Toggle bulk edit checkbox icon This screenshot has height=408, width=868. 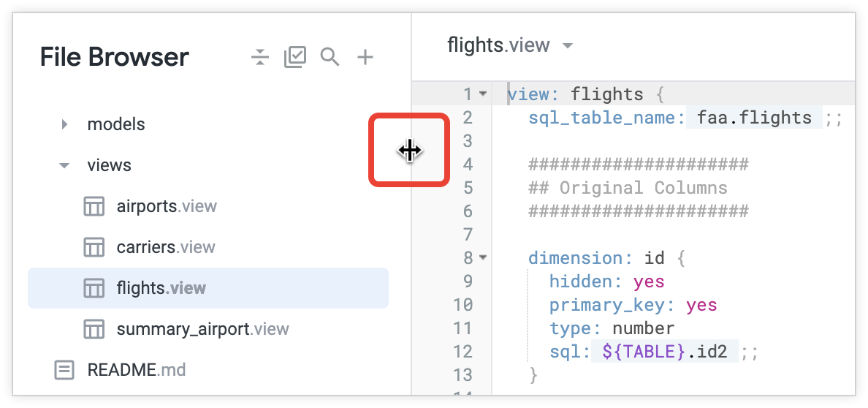(x=295, y=57)
